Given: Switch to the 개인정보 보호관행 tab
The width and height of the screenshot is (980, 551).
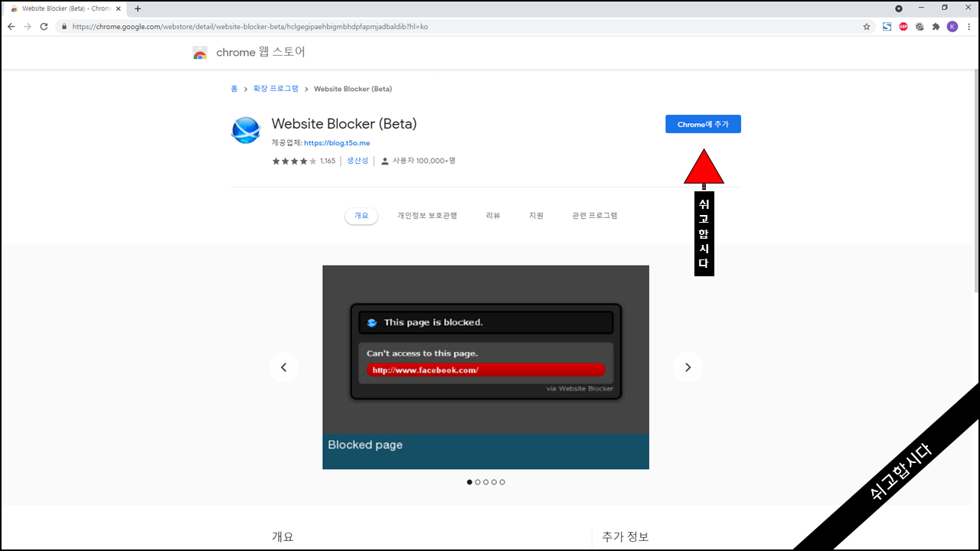Looking at the screenshot, I should 427,216.
